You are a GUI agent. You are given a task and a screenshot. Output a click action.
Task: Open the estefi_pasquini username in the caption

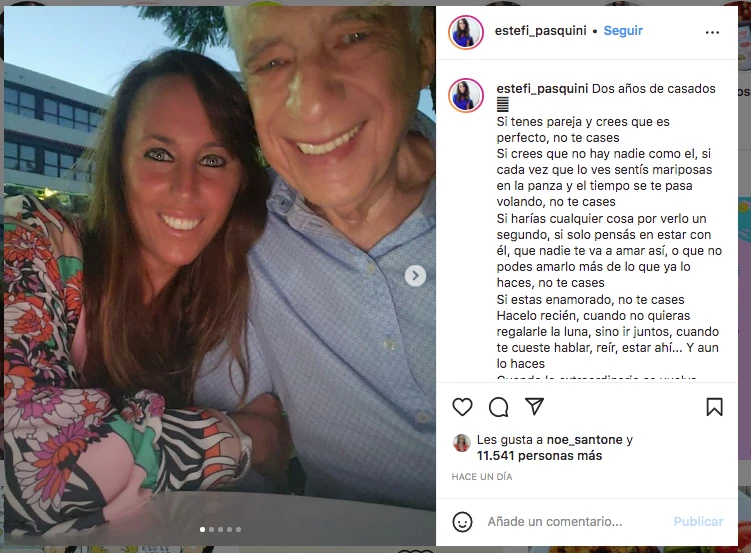542,89
